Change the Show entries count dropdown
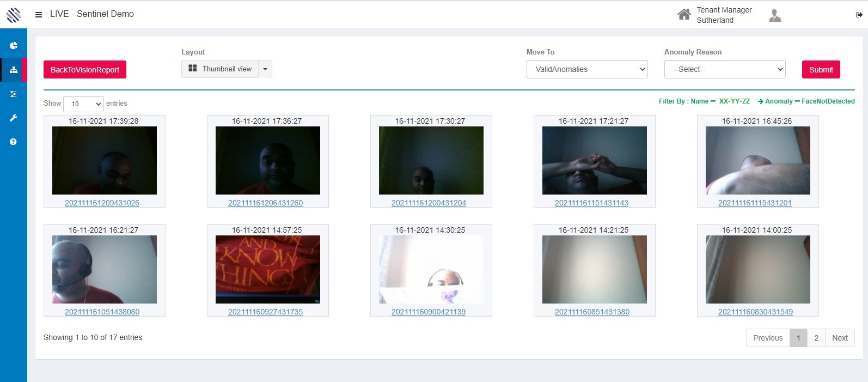This screenshot has height=382, width=868. 83,104
